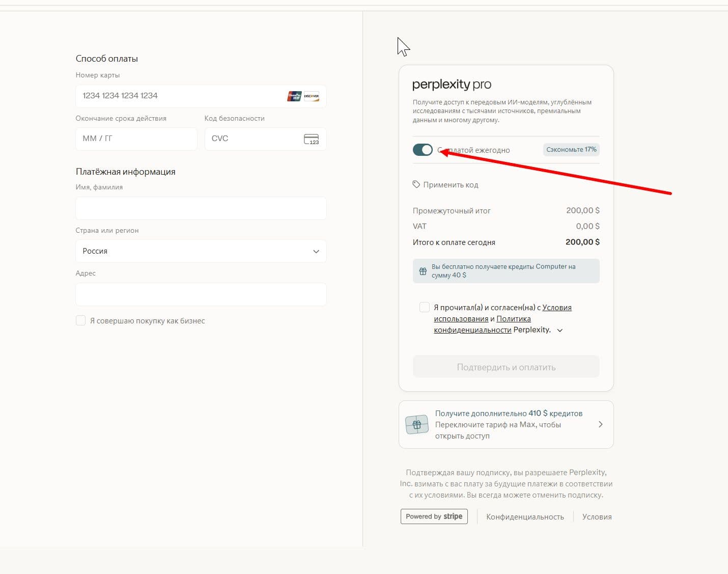Click the Computer credits 40 $ notice
Screen dimensions: 728x574
[506, 271]
